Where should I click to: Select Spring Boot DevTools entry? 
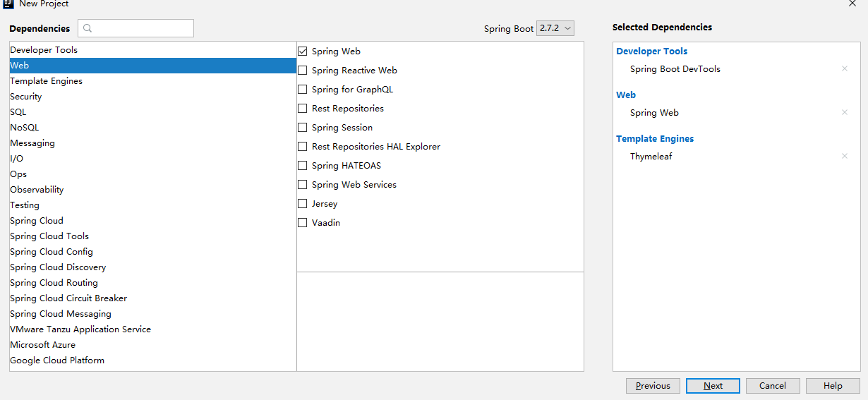click(x=675, y=69)
